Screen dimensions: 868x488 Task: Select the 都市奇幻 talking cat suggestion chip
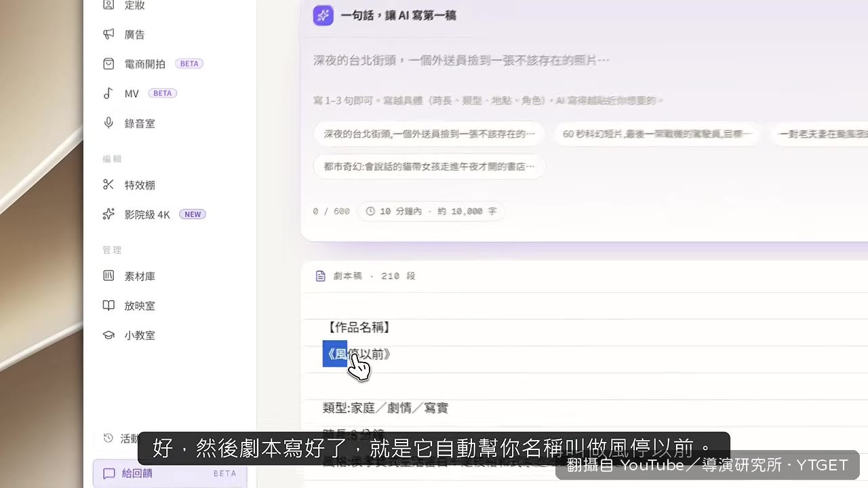[x=429, y=166]
